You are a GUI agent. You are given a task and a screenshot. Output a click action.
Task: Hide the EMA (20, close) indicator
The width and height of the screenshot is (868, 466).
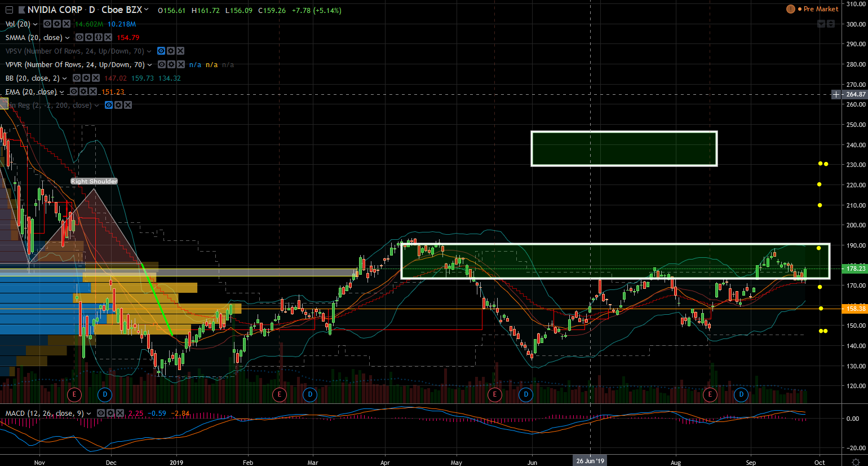pos(74,91)
